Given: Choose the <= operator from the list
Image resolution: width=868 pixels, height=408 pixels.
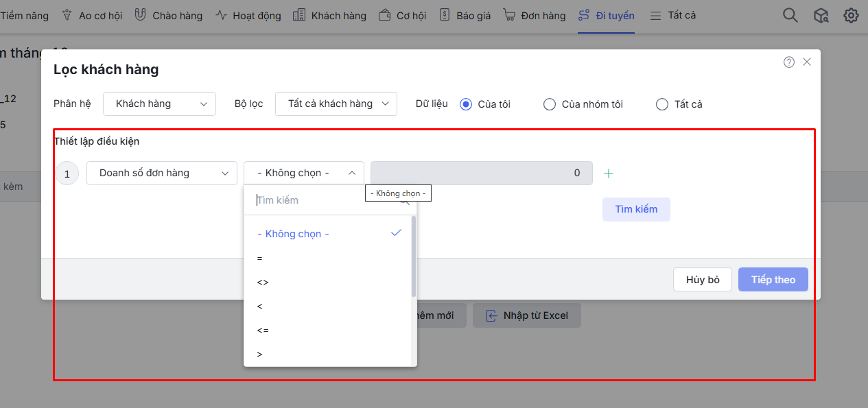Looking at the screenshot, I should [x=263, y=331].
